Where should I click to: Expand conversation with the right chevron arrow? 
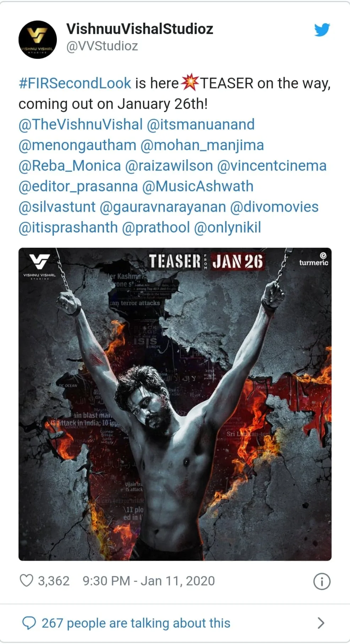click(321, 623)
